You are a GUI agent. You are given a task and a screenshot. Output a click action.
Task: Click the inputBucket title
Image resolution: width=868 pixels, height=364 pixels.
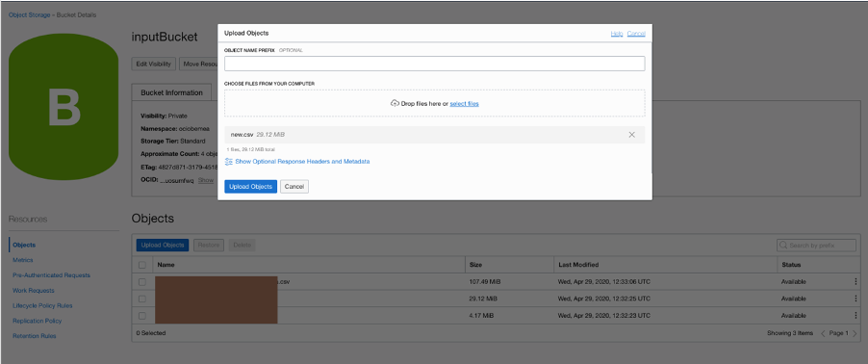(x=165, y=38)
